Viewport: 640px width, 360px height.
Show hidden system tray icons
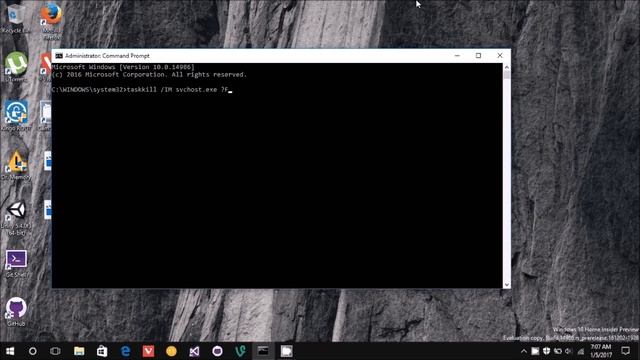coord(524,351)
